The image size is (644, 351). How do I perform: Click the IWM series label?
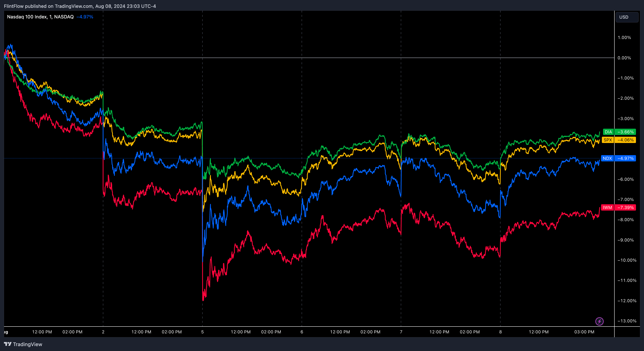point(607,208)
